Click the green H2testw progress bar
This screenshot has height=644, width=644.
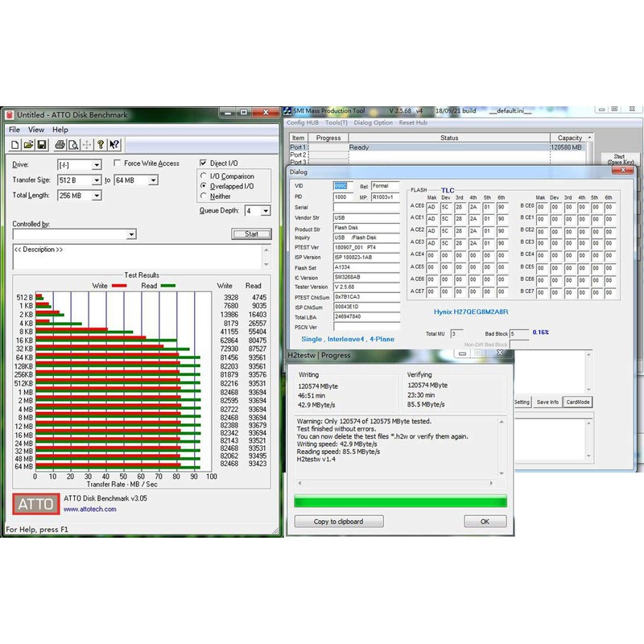coord(400,502)
